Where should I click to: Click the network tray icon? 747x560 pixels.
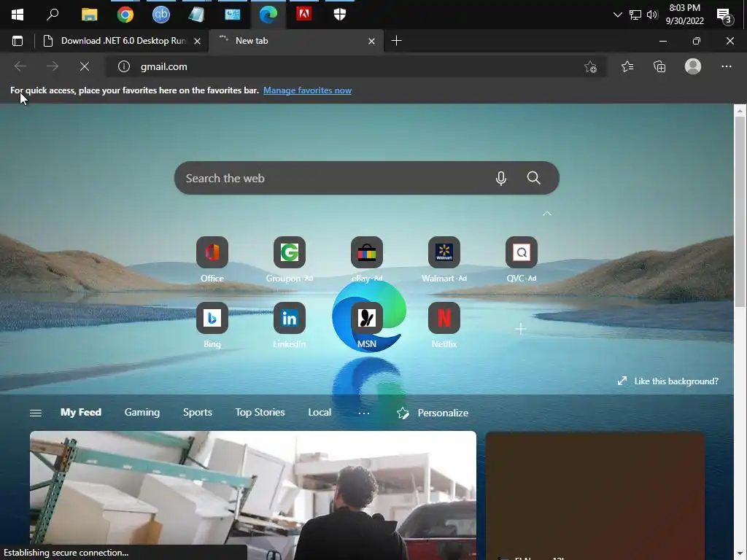click(635, 15)
